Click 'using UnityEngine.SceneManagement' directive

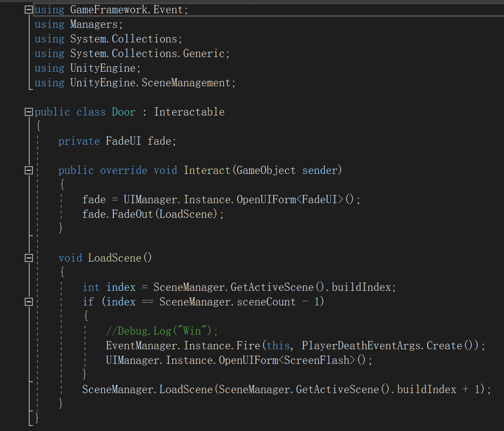tap(135, 83)
